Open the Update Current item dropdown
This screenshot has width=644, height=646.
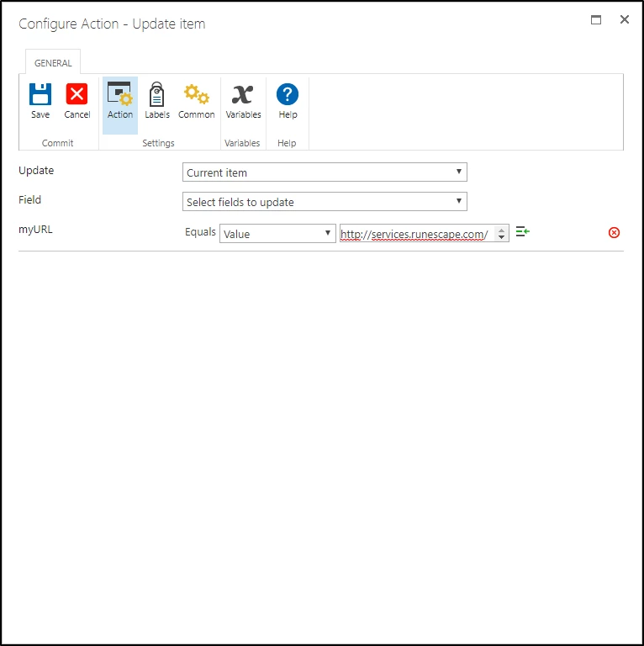[325, 172]
